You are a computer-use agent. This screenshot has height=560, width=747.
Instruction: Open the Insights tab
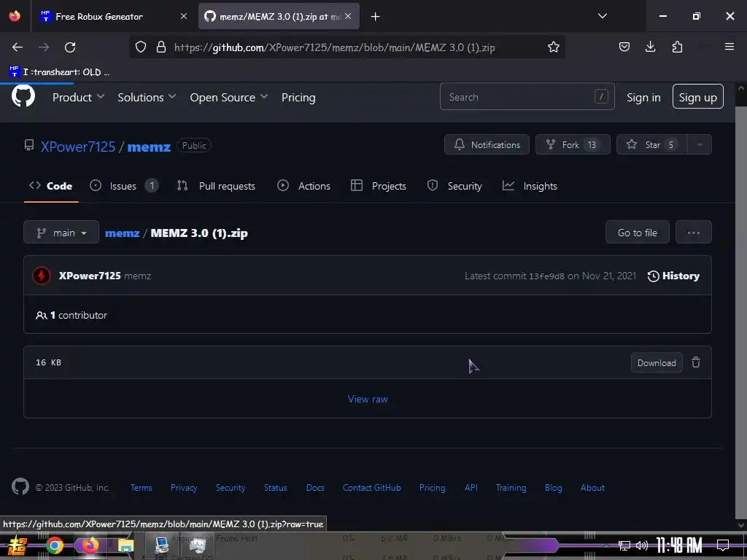[530, 186]
